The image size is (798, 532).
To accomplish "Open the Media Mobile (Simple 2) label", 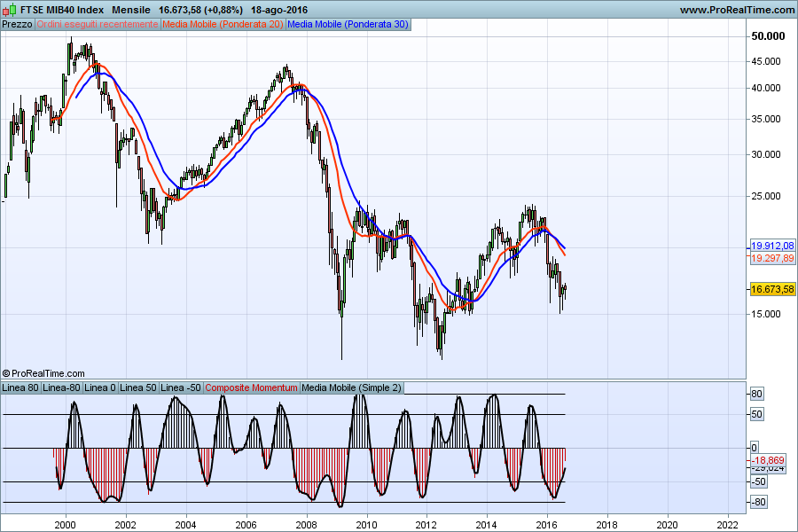I will 352,388.
